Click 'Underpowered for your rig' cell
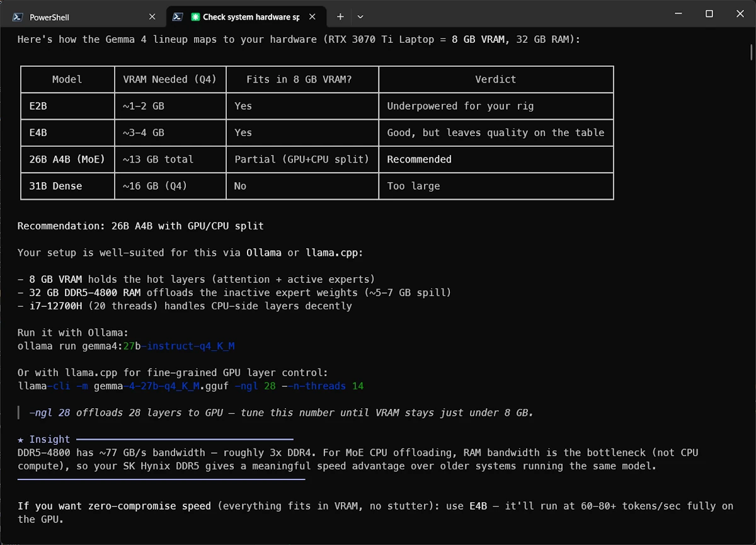This screenshot has height=545, width=756. click(496, 106)
